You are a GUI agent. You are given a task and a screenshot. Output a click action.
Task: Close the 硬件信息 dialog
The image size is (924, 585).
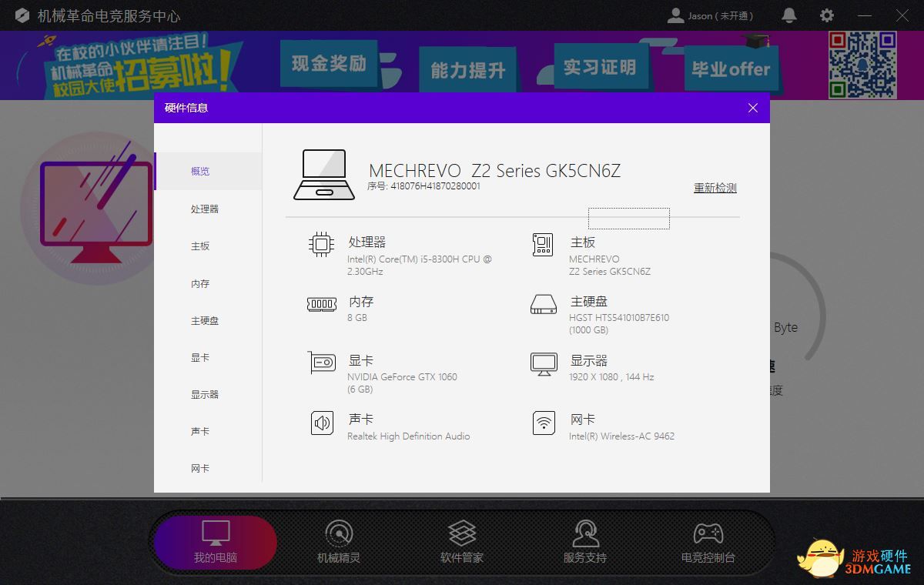click(x=753, y=108)
